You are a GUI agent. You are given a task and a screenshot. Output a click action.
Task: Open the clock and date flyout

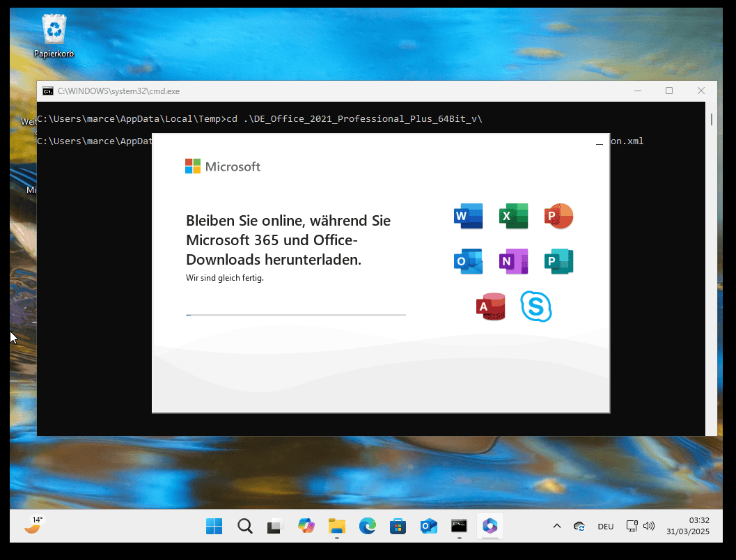coord(687,526)
